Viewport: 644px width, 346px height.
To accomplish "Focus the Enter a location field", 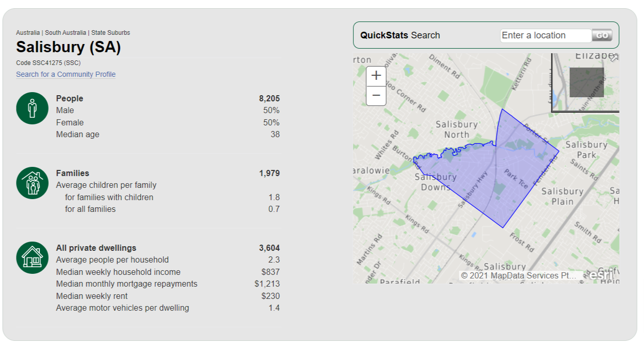I will tap(546, 35).
